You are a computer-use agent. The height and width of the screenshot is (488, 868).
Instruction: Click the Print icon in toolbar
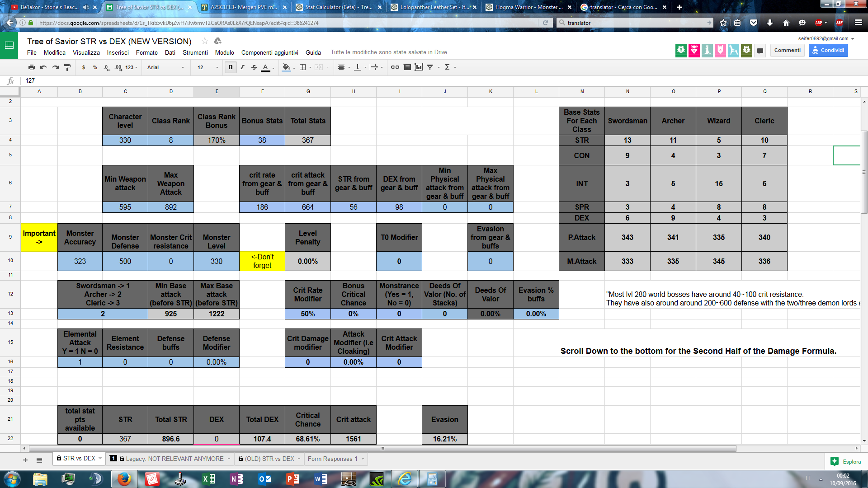[x=31, y=67]
